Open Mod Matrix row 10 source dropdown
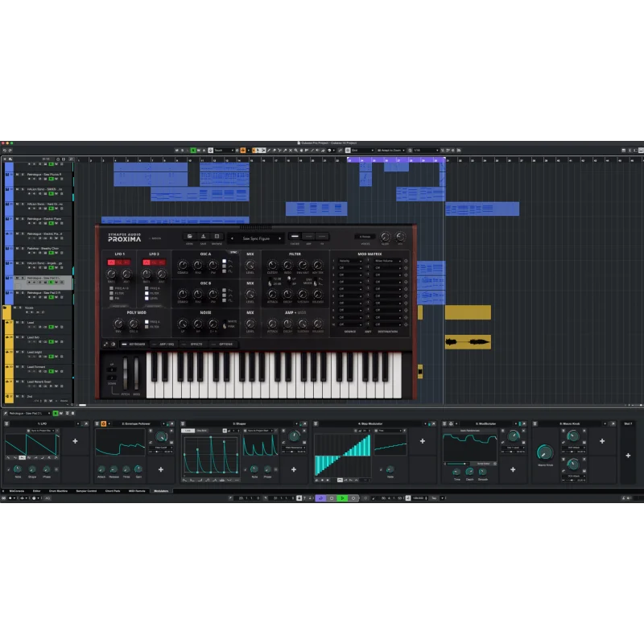Image resolution: width=644 pixels, height=644 pixels. [350, 324]
